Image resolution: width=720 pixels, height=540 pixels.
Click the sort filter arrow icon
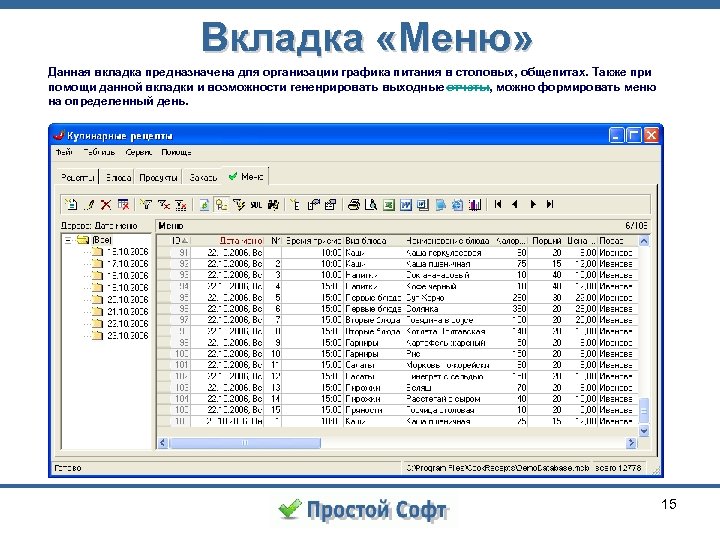pos(239,204)
